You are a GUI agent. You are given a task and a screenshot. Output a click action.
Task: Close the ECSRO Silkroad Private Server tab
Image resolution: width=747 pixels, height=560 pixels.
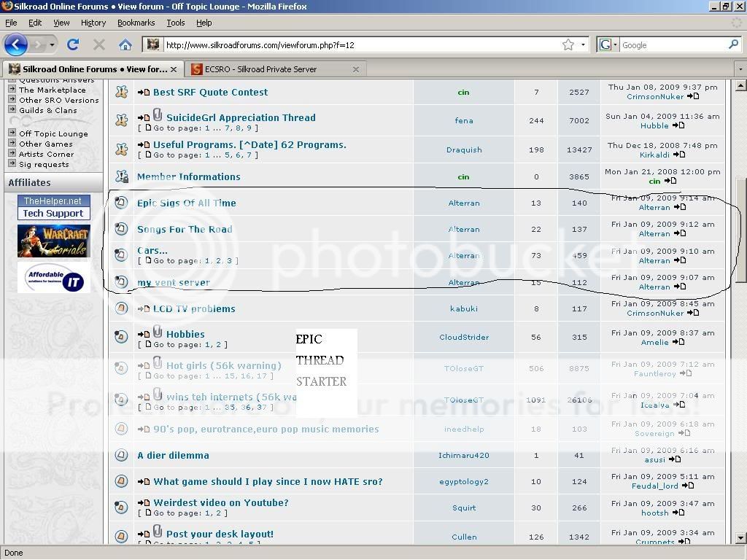(x=356, y=69)
